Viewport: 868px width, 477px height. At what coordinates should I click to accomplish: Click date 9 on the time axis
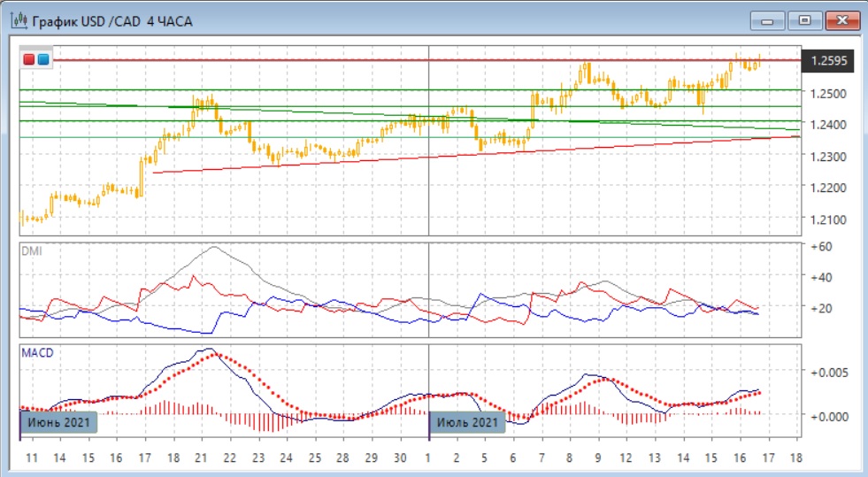click(x=597, y=457)
